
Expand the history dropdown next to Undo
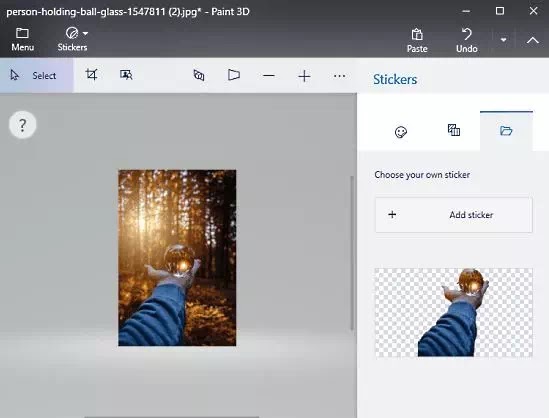[x=503, y=40]
